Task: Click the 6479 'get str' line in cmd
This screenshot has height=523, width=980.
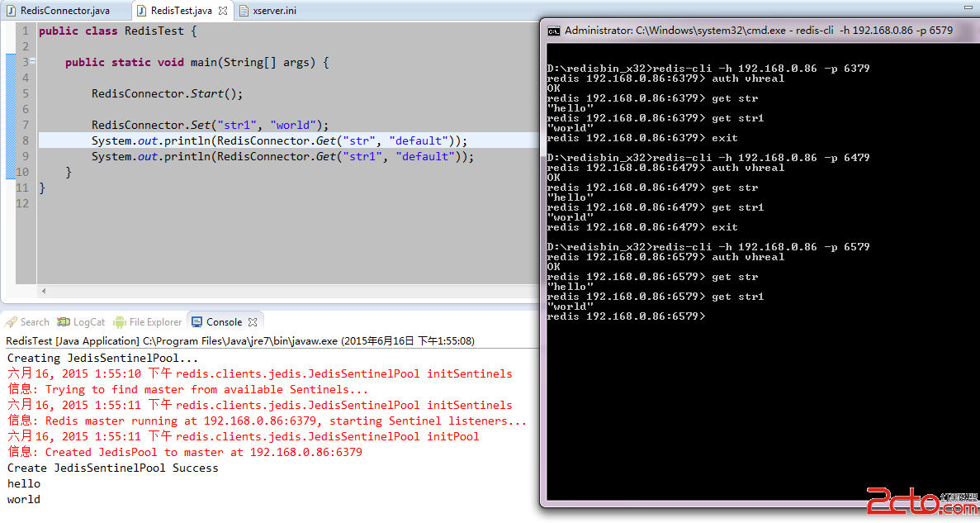Action: tap(652, 188)
